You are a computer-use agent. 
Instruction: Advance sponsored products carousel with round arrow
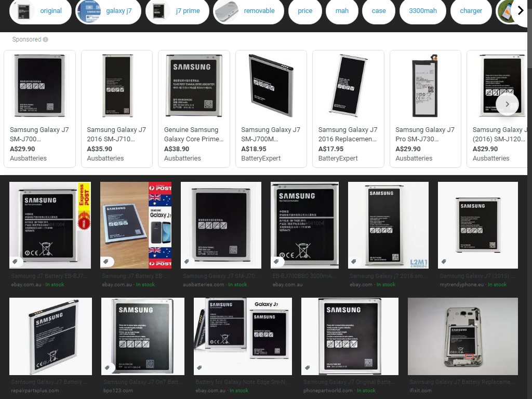[507, 104]
